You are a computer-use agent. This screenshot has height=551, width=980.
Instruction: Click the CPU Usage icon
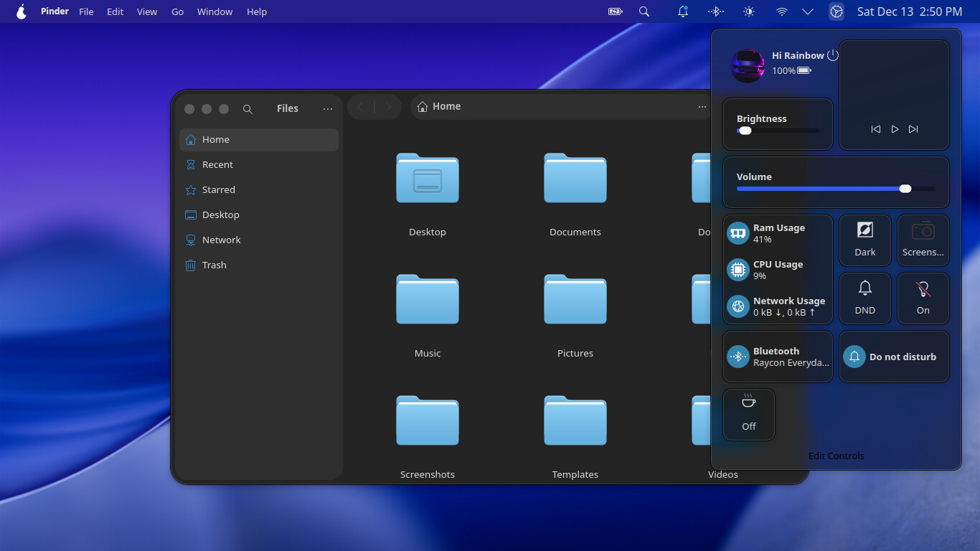(738, 270)
